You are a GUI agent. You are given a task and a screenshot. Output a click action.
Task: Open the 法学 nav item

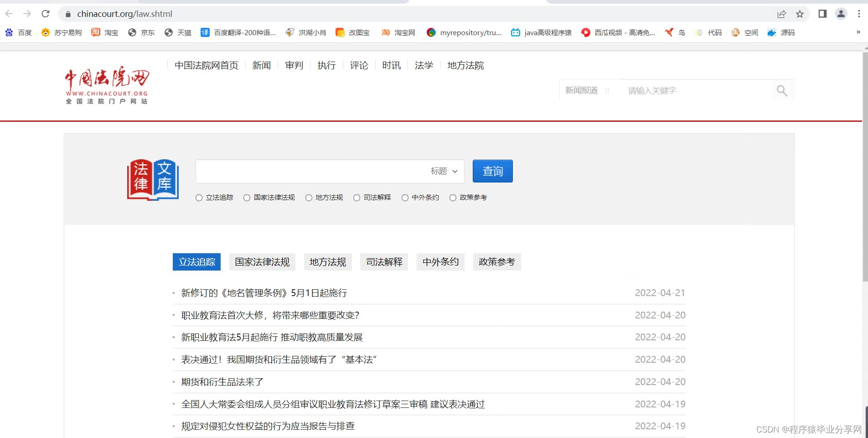(424, 65)
